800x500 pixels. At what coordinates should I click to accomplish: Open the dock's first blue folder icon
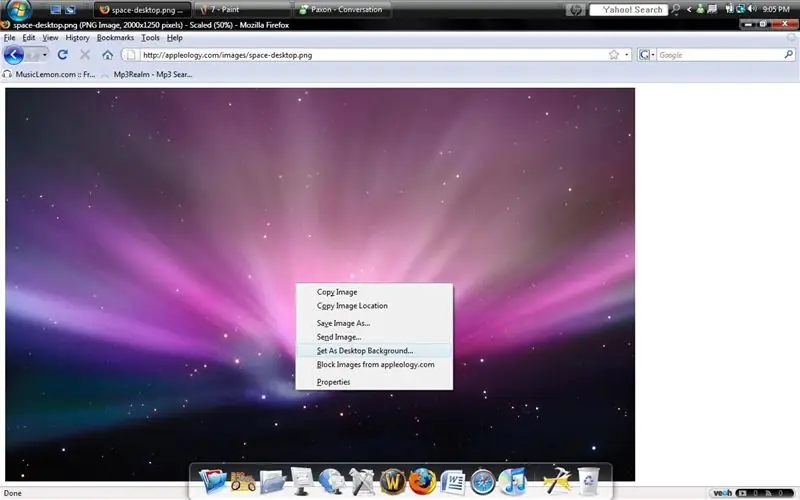[212, 481]
